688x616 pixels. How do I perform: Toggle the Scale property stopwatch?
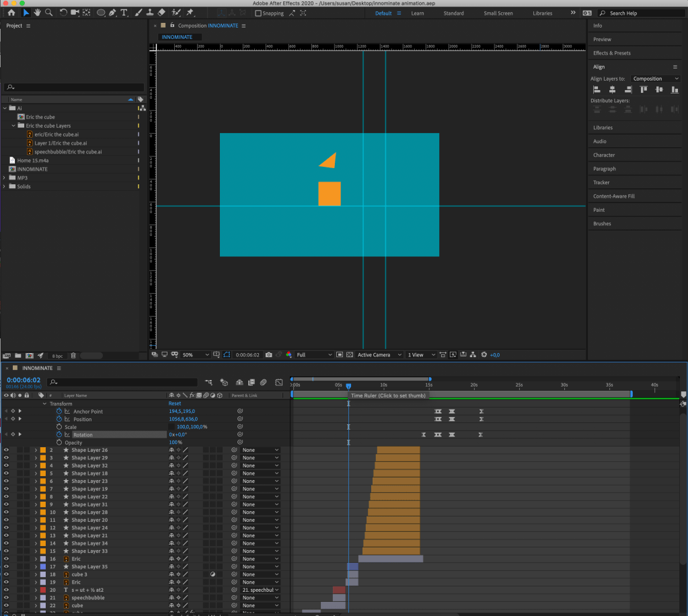click(59, 427)
